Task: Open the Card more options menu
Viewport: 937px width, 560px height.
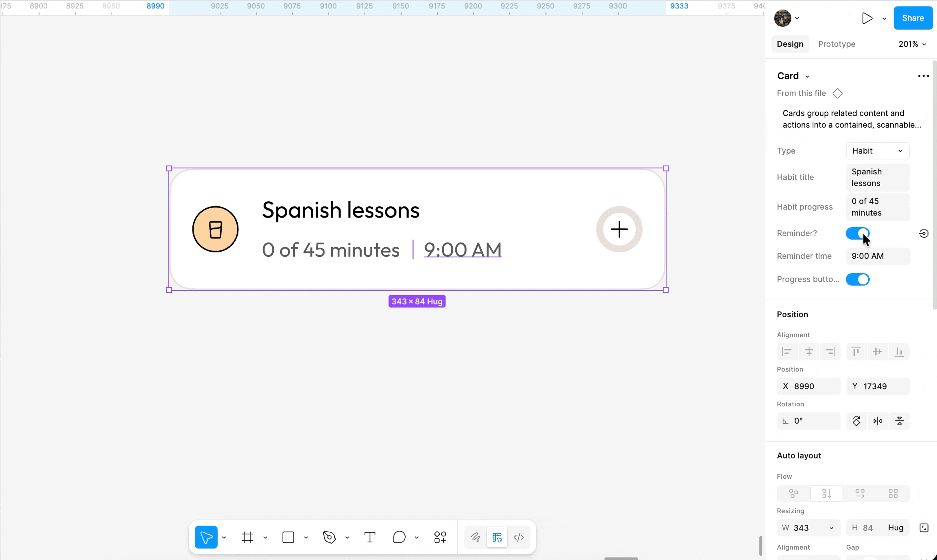Action: pyautogui.click(x=923, y=76)
